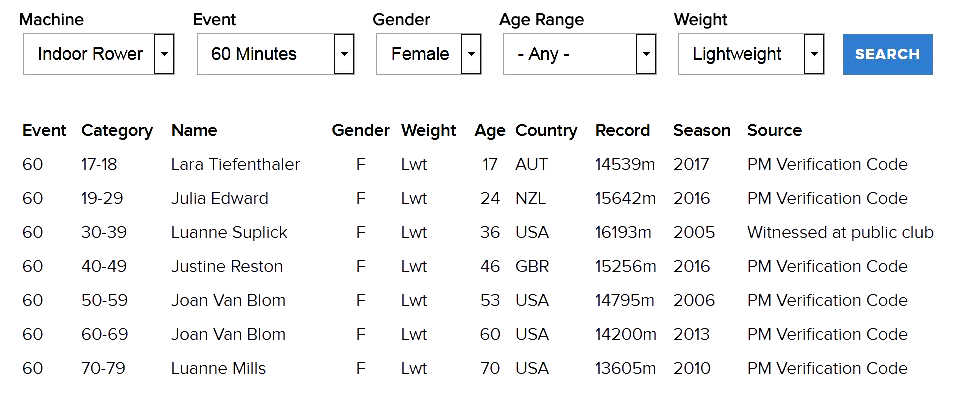Expand the Event dropdown showing 60 Minutes
Viewport: 972px width, 411px height.
click(275, 54)
